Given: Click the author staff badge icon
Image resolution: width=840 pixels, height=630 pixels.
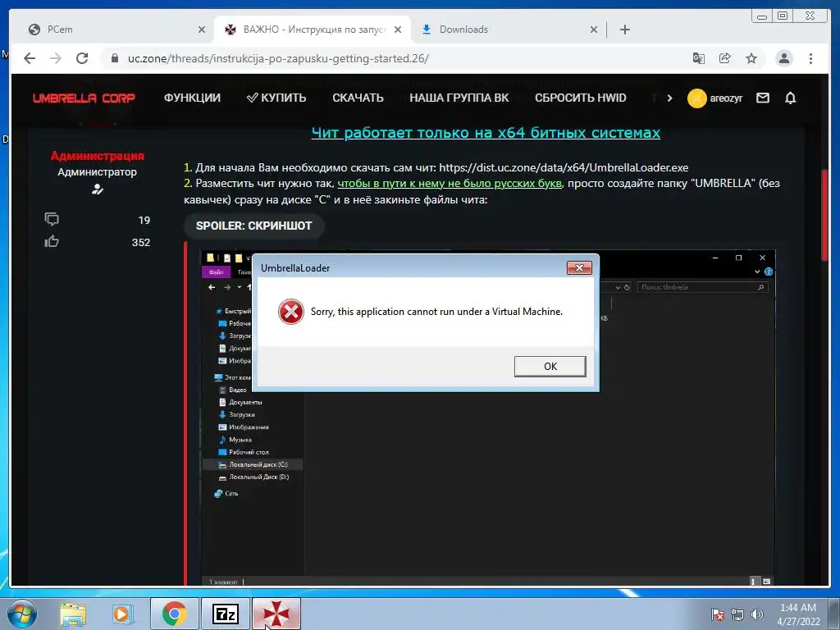Looking at the screenshot, I should pyautogui.click(x=97, y=189).
